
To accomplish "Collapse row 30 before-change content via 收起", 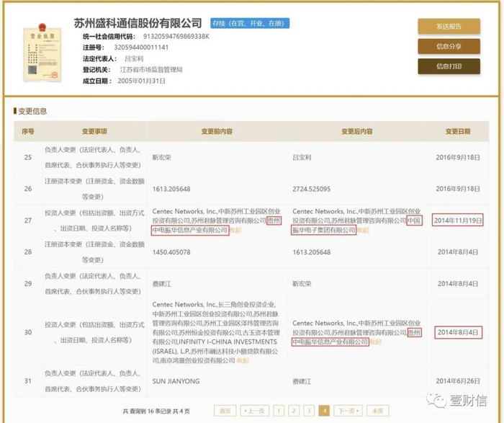I will click(x=243, y=360).
